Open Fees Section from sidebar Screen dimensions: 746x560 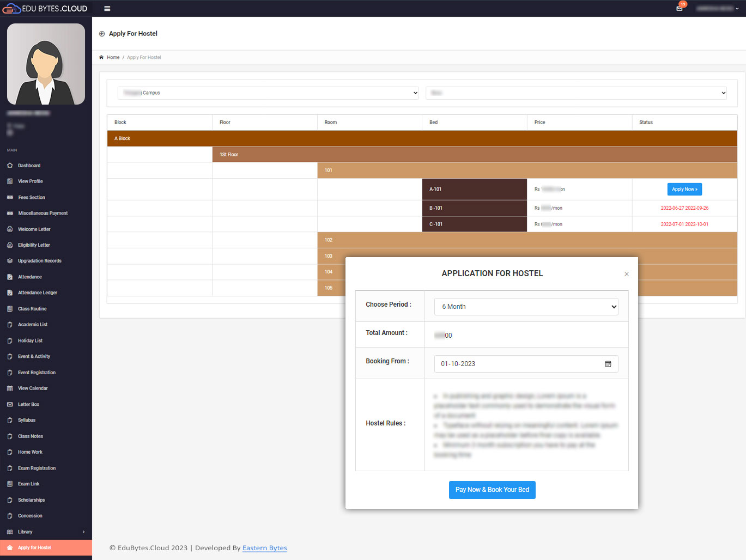(31, 197)
